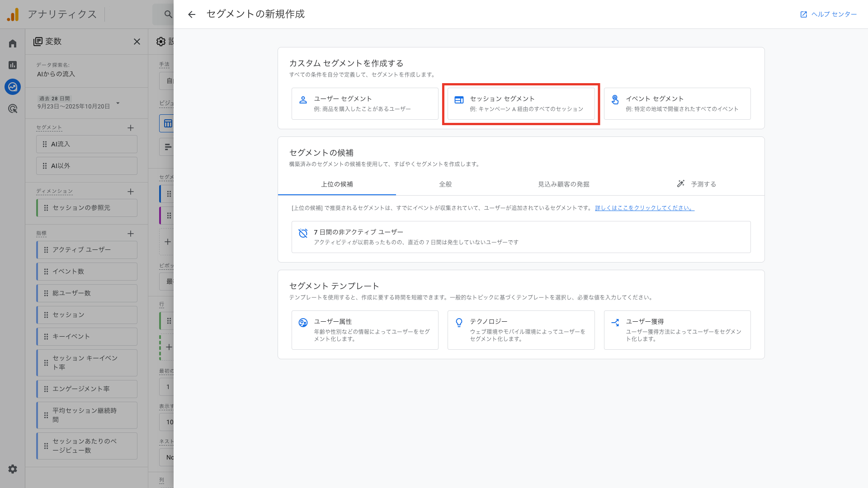Select the Explore (data exploration) sidebar icon
The width and height of the screenshot is (868, 488).
coord(12,87)
